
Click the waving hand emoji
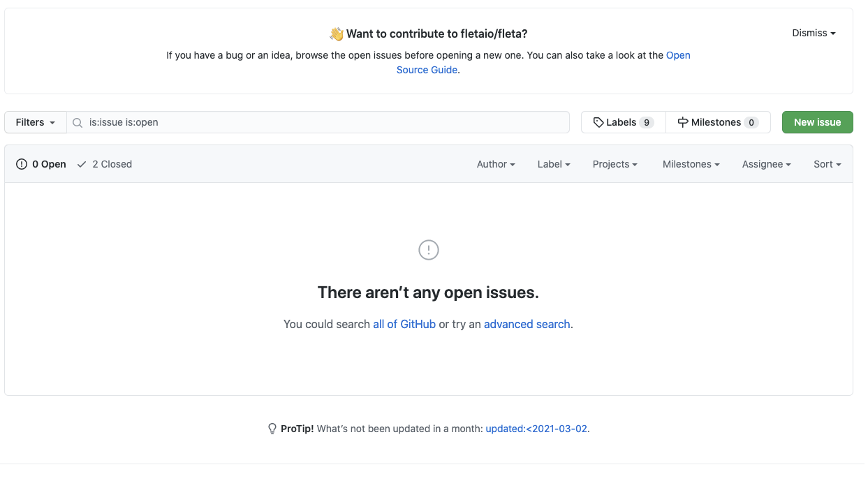337,34
